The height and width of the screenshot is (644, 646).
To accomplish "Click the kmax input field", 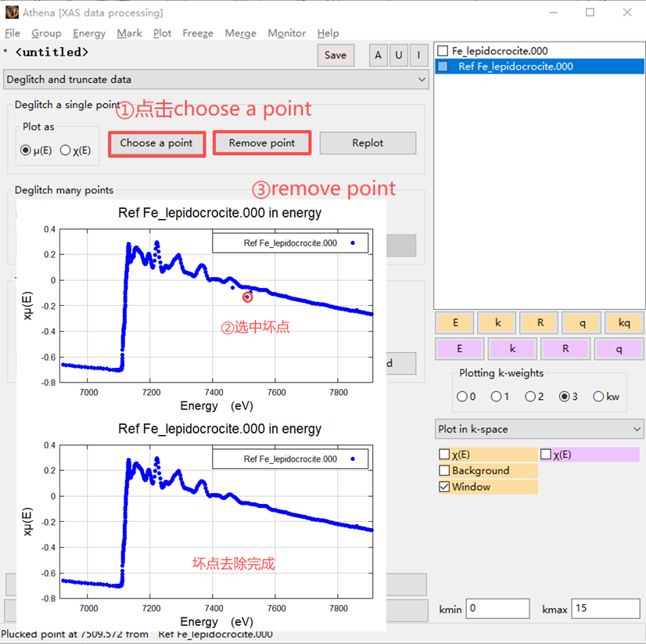I will pyautogui.click(x=605, y=609).
